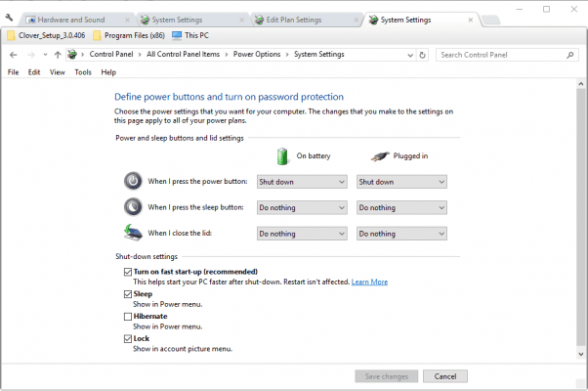Click the Cancel button
This screenshot has height=391, width=588.
(x=444, y=376)
